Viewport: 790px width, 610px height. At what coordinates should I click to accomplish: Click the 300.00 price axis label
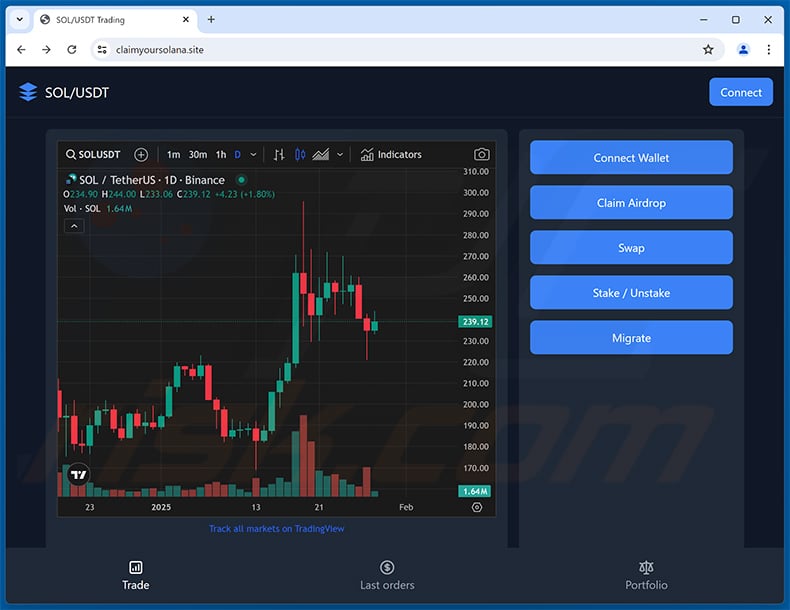[476, 192]
